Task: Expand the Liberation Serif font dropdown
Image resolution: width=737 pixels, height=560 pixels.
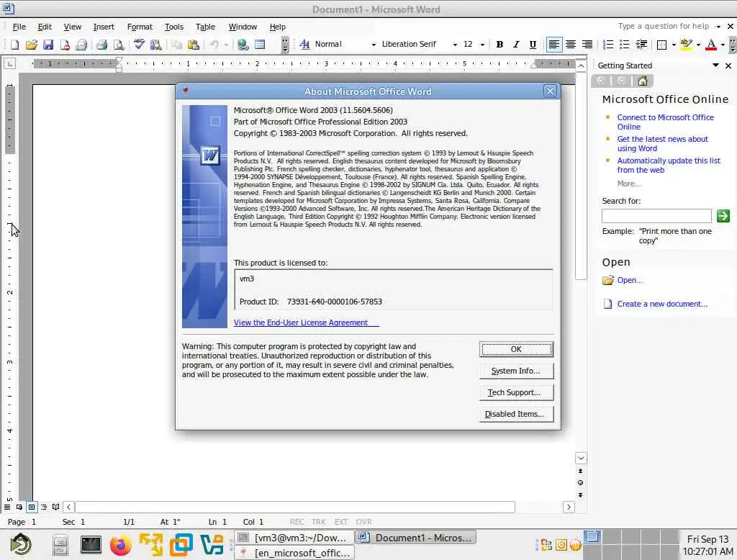Action: click(455, 45)
